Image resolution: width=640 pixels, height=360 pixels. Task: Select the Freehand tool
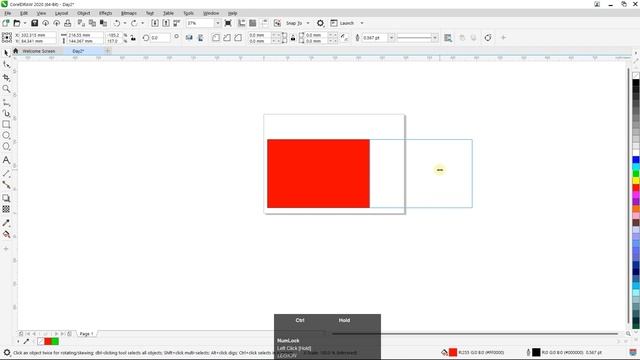(x=6, y=102)
